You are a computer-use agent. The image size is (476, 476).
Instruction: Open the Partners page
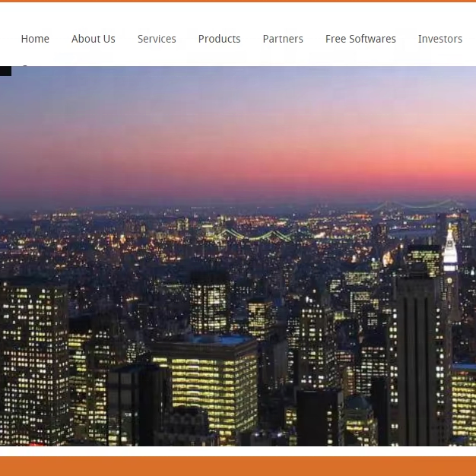[x=283, y=39]
